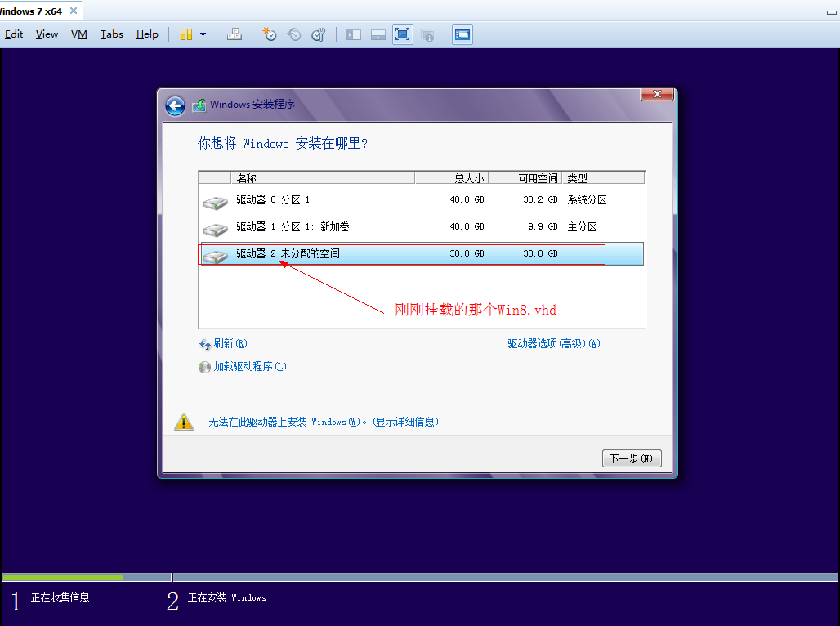
Task: Select 驱动器 2 未分配的空间 row
Action: [x=421, y=253]
